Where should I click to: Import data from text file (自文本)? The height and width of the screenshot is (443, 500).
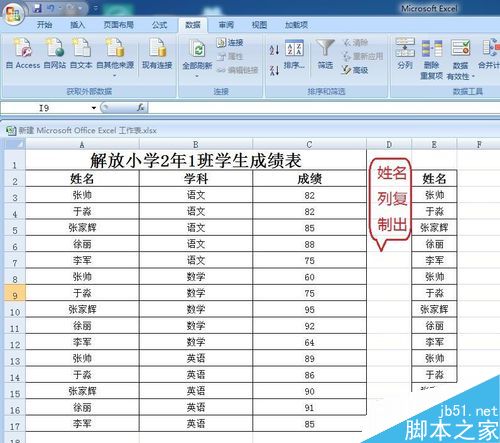[x=81, y=53]
